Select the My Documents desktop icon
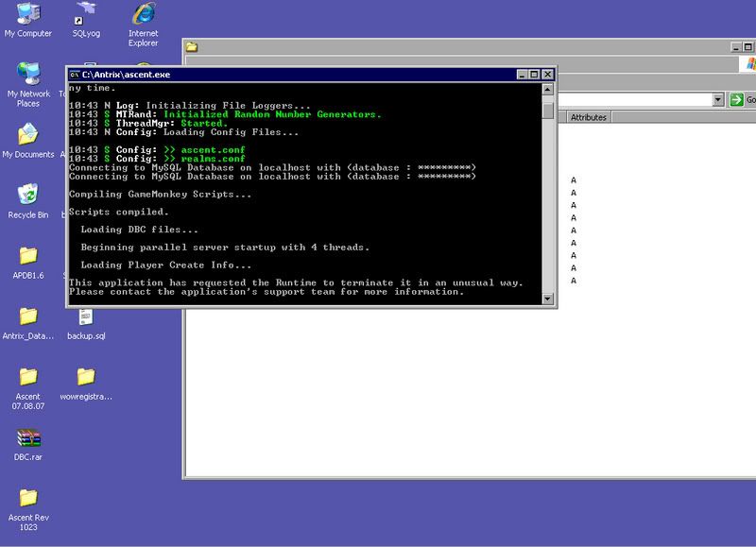The image size is (756, 547). point(27,135)
